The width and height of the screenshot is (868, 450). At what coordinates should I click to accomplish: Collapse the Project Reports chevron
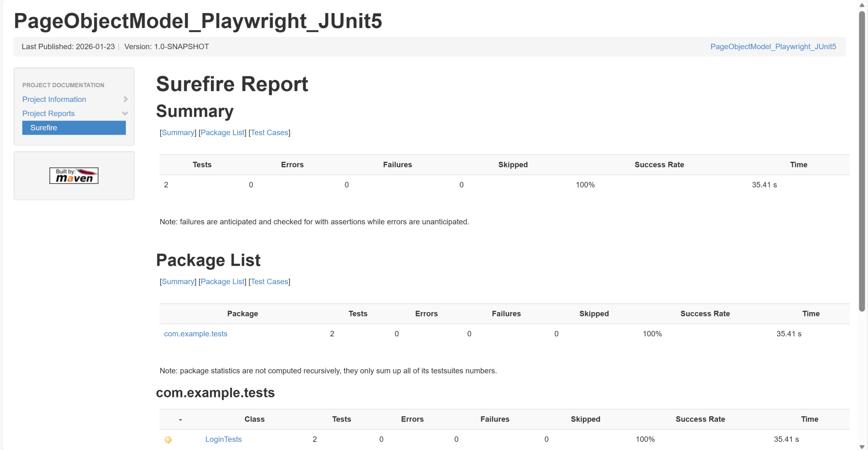pos(125,113)
